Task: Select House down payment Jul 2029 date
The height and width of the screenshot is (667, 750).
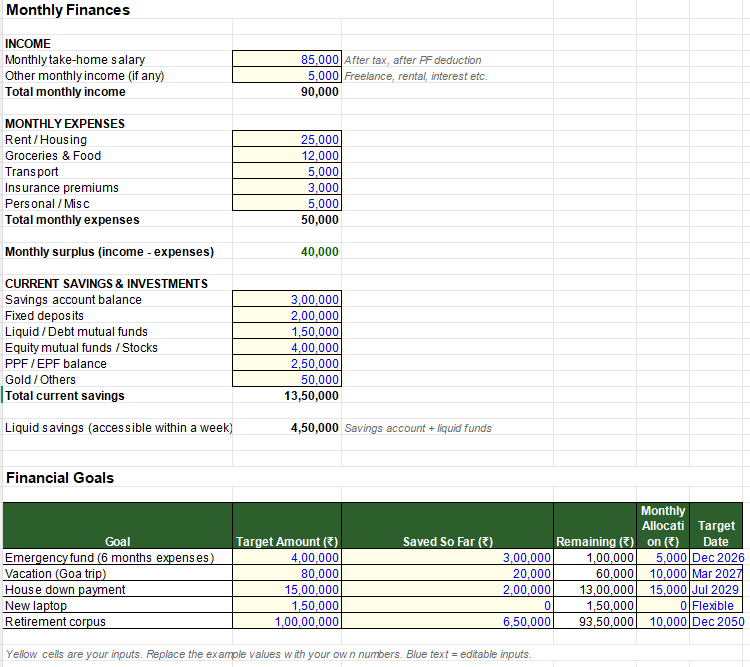Action: (716, 589)
